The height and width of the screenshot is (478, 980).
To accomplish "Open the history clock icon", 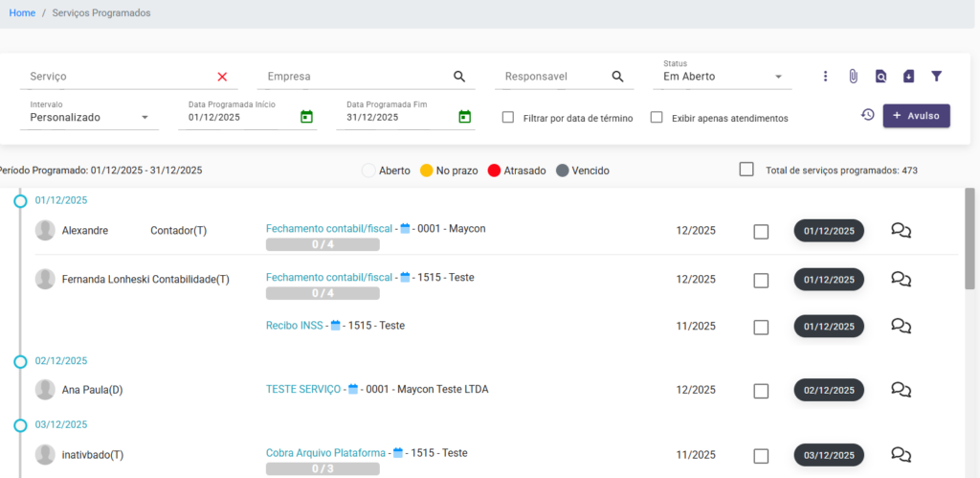I will 867,115.
